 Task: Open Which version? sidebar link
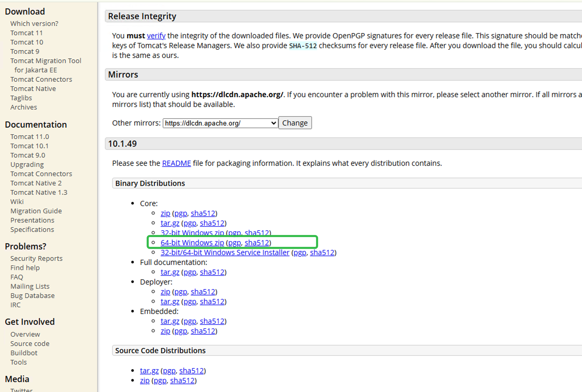pyautogui.click(x=34, y=23)
